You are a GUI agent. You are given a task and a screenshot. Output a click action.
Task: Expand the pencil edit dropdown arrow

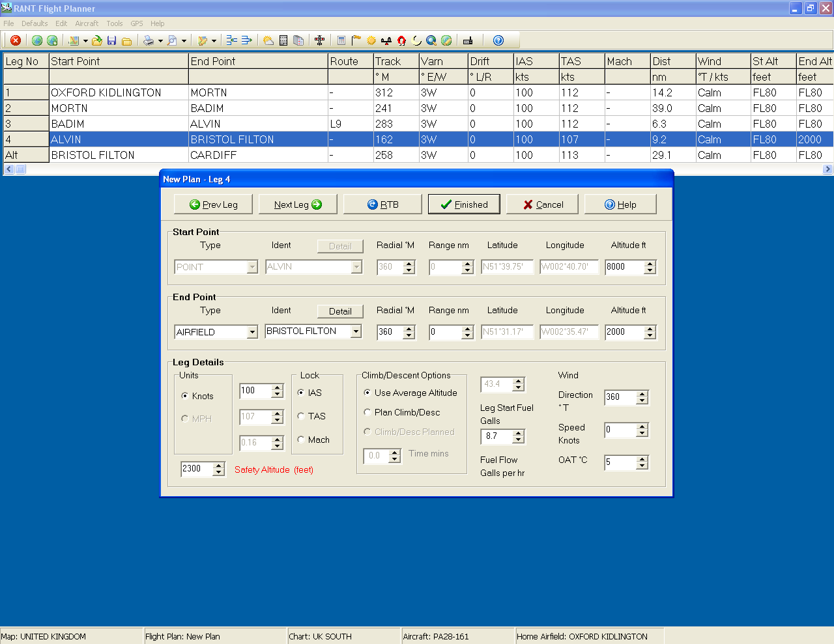[214, 41]
